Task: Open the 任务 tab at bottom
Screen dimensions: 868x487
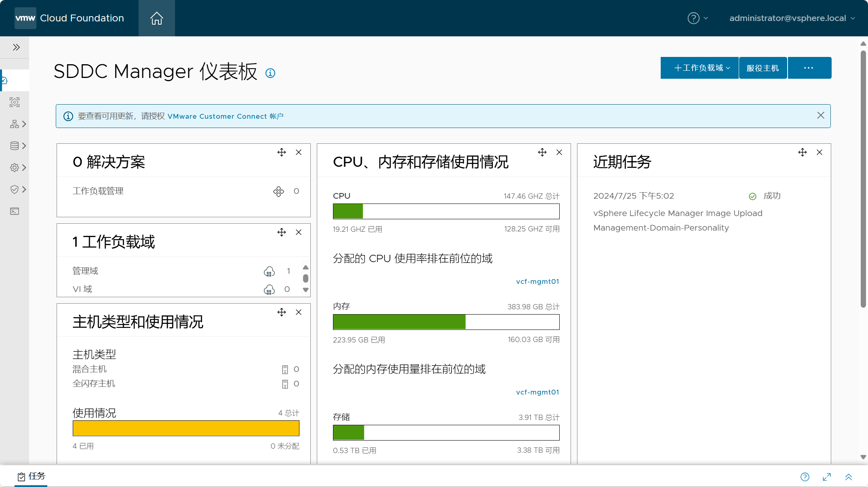Action: click(31, 477)
